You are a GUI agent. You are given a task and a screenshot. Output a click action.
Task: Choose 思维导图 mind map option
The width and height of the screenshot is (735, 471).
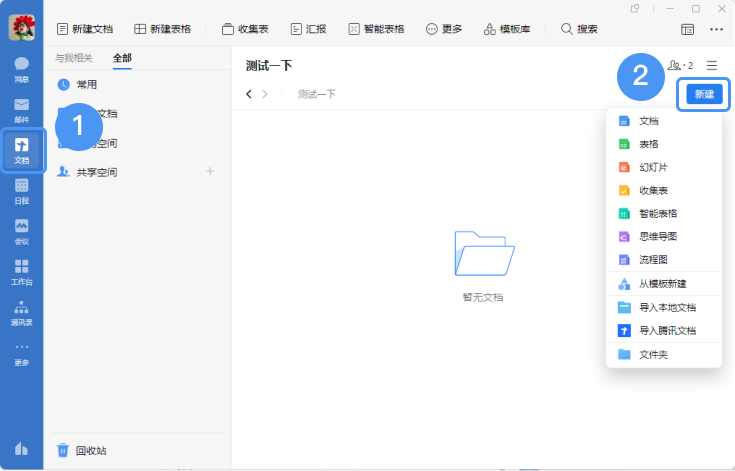[x=664, y=237]
